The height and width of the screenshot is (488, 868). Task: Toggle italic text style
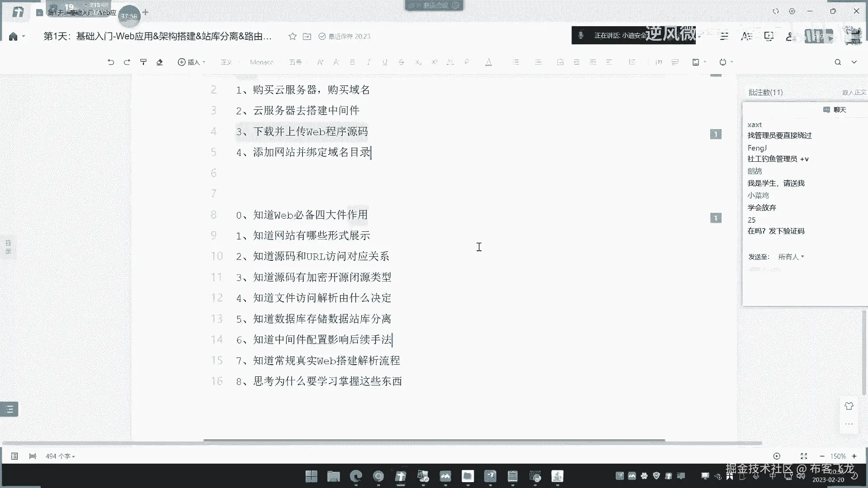tap(368, 62)
